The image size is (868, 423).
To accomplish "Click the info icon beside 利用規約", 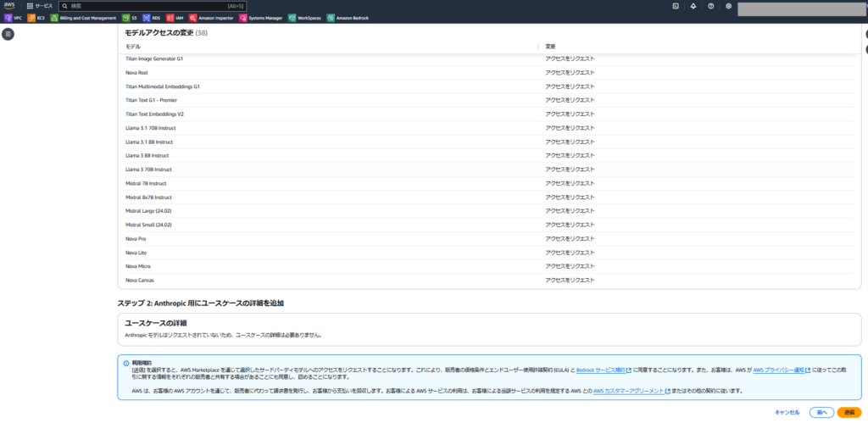I will [x=125, y=363].
